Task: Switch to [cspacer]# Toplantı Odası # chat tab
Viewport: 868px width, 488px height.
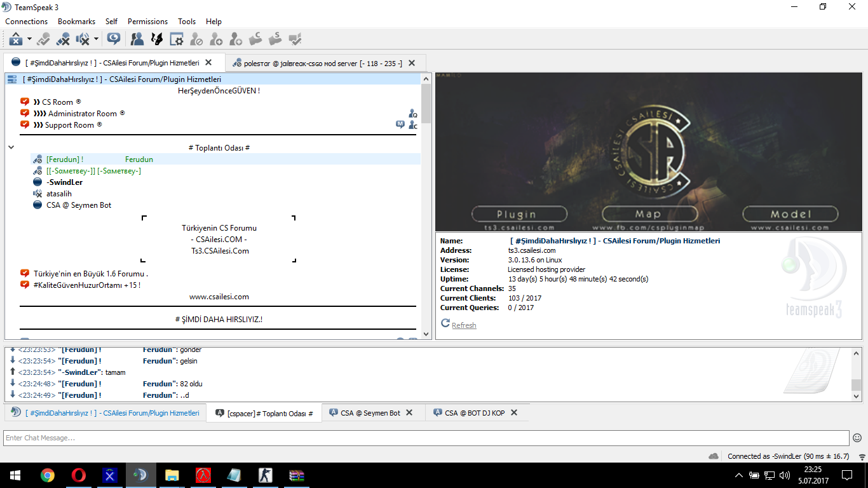Action: 264,413
